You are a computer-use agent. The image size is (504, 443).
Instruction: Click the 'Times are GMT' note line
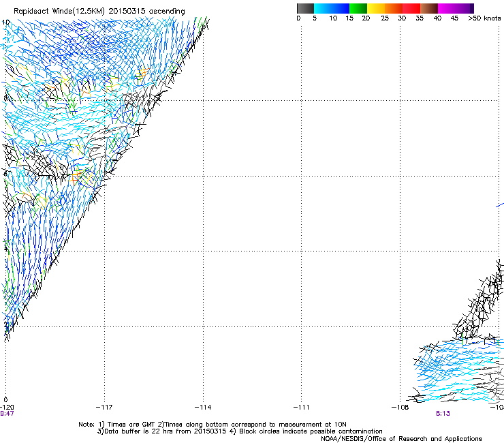212,425
